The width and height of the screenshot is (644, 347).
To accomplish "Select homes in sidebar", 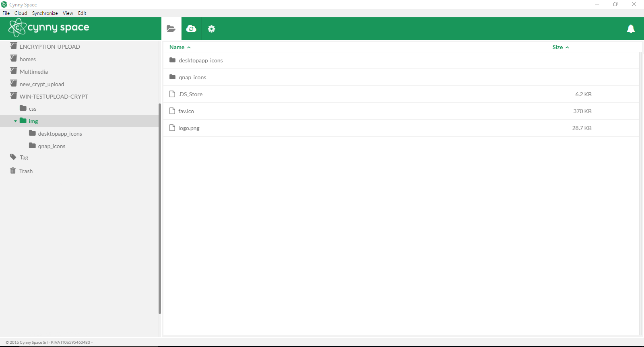I will [28, 59].
